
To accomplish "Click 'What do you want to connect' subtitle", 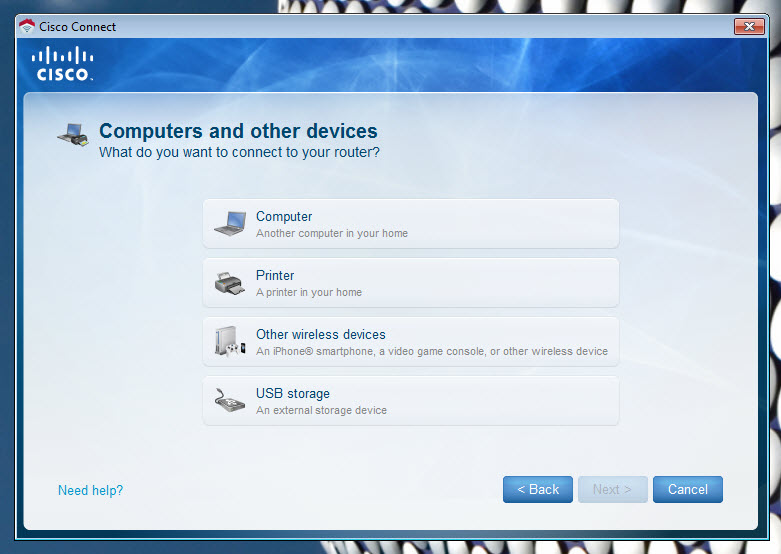I will [x=239, y=152].
